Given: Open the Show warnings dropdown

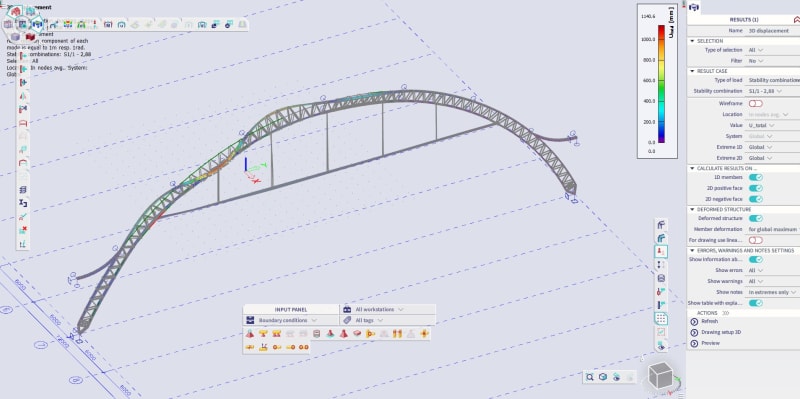Looking at the screenshot, I should click(773, 281).
